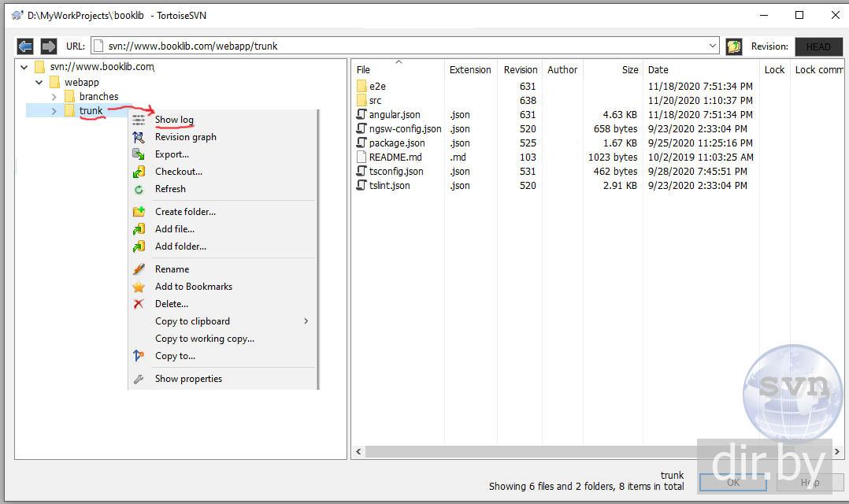Click the Delete red X icon
849x504 pixels.
tap(139, 304)
